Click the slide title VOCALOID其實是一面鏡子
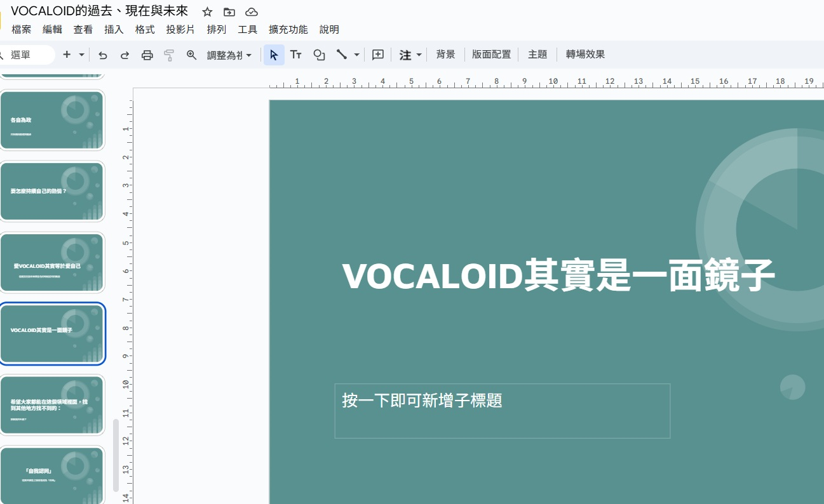This screenshot has width=824, height=504. (x=558, y=275)
